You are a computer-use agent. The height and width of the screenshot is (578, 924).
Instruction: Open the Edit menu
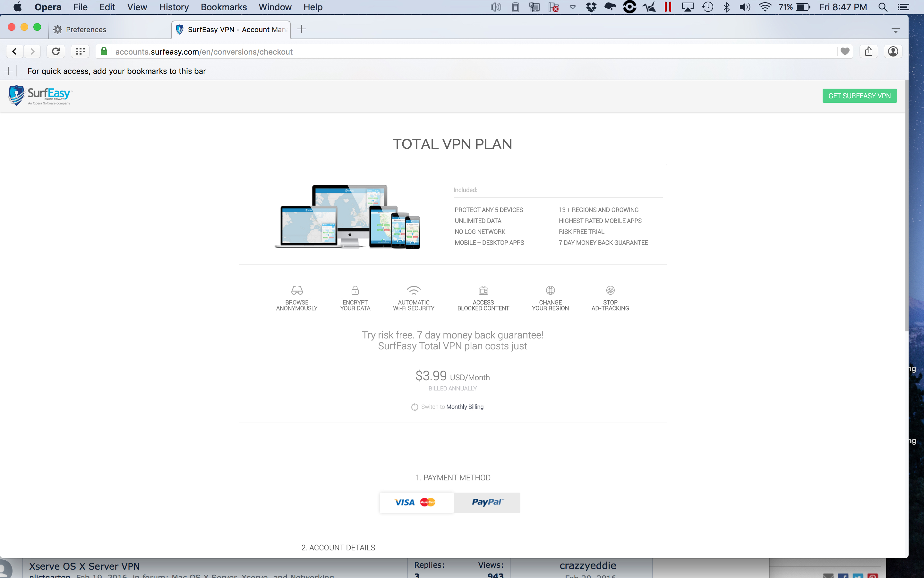(107, 7)
